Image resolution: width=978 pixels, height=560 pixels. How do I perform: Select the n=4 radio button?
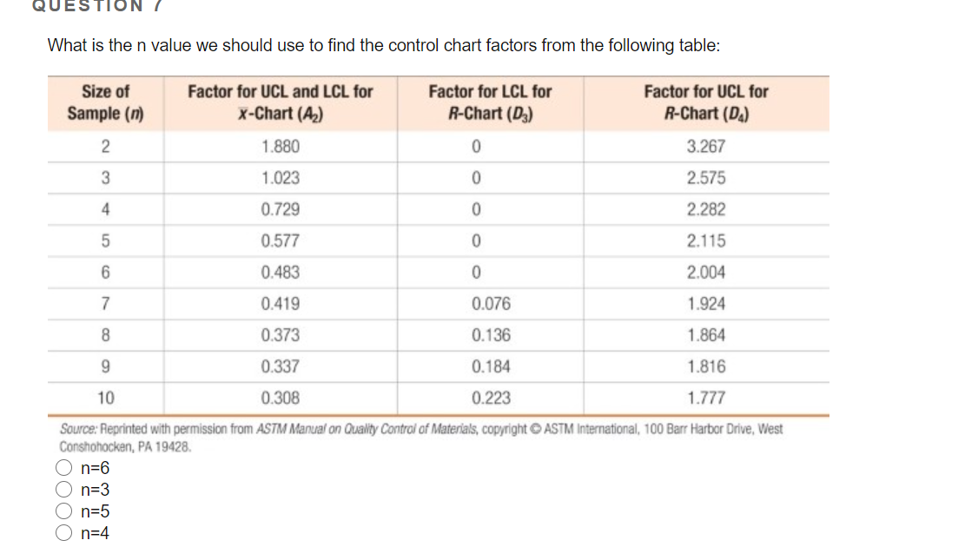click(63, 533)
